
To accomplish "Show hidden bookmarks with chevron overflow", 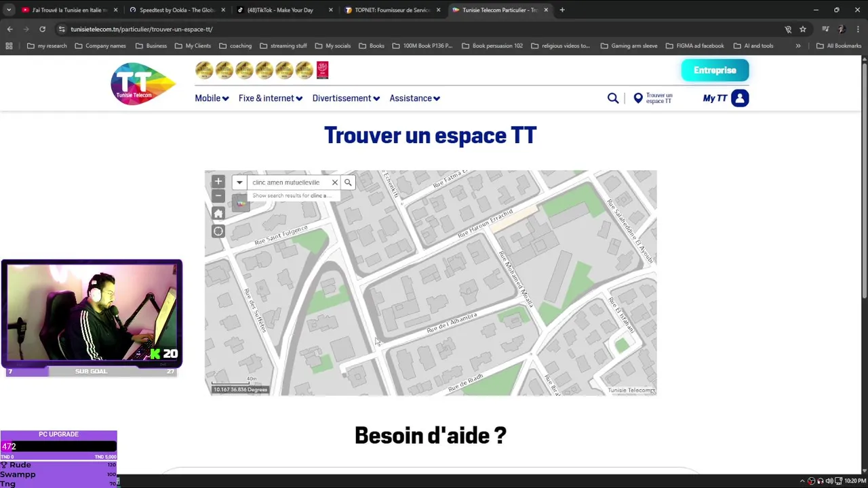I will click(x=798, y=46).
